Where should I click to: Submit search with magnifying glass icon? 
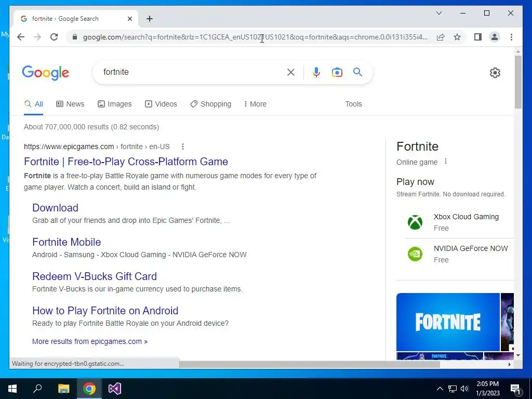point(357,72)
